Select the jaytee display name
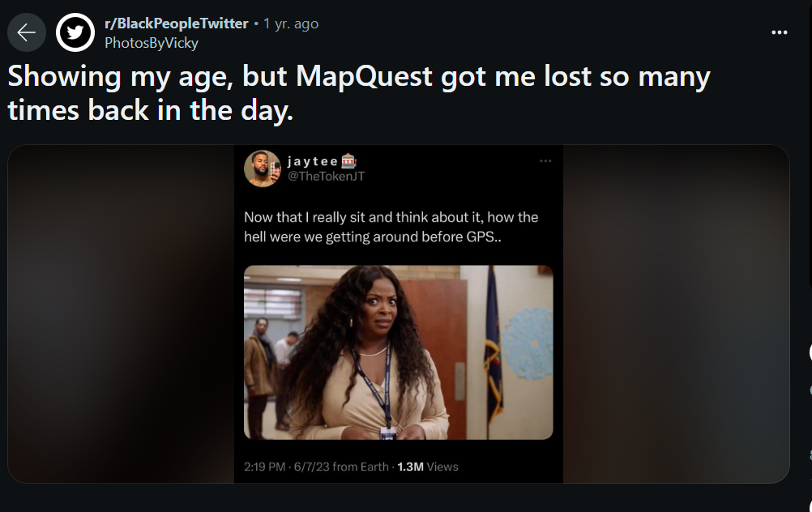Image resolution: width=812 pixels, height=512 pixels. (313, 161)
